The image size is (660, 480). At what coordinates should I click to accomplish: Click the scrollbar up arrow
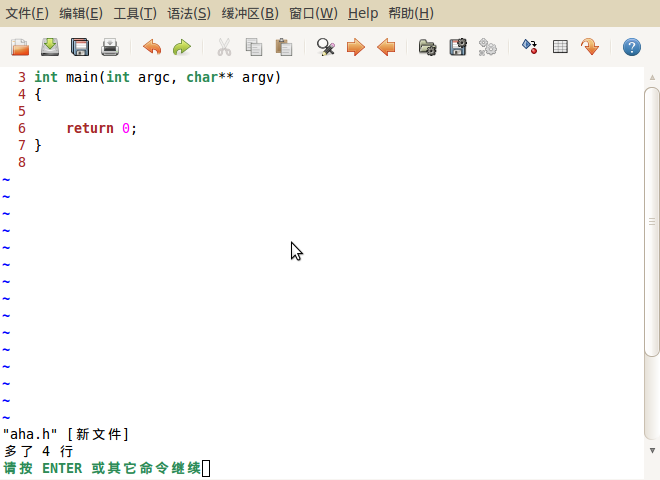coord(652,77)
